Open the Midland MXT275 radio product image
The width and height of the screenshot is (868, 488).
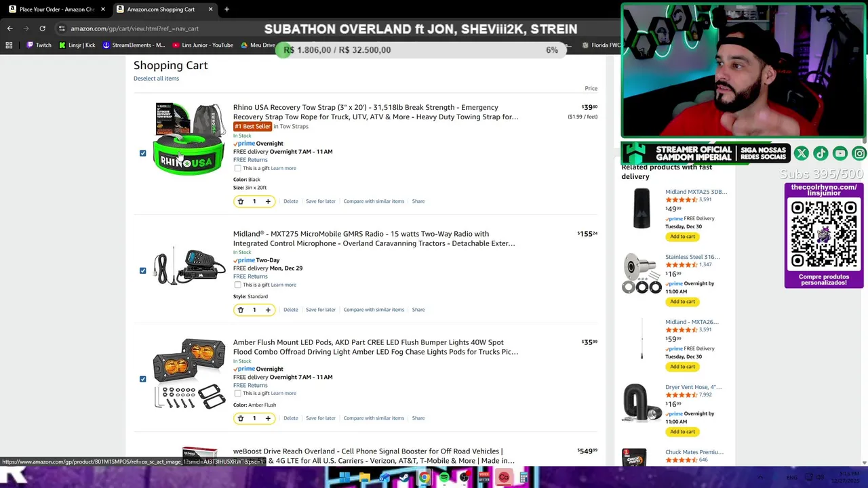[x=189, y=266]
